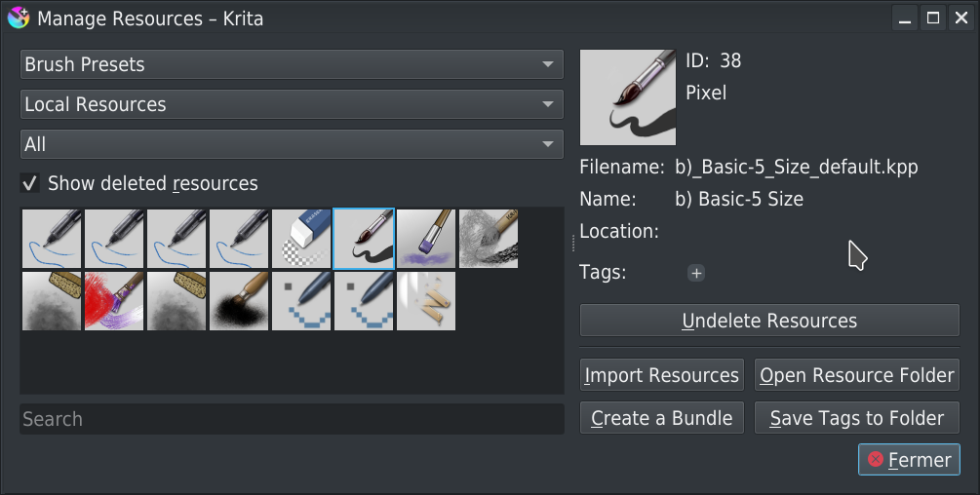Open the Brush Presets resource type dropdown
980x495 pixels.
(292, 64)
